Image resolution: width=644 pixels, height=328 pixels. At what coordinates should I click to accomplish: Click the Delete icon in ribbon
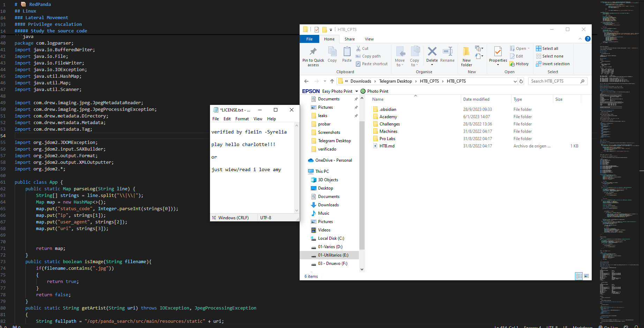432,52
